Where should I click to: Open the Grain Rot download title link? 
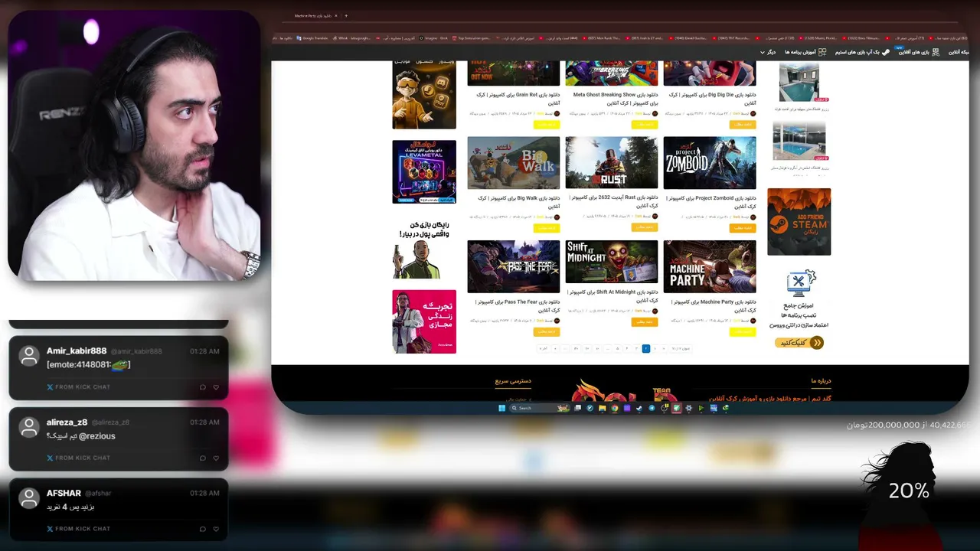pyautogui.click(x=518, y=99)
